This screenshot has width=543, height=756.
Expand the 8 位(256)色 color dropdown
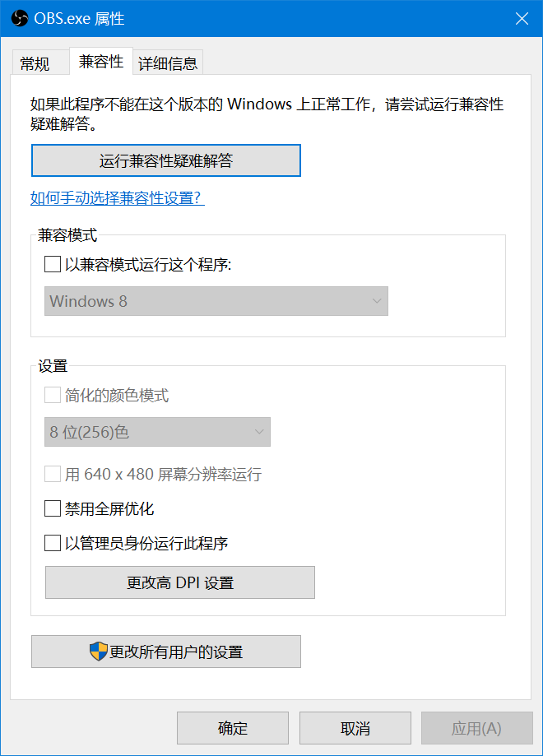pos(157,432)
